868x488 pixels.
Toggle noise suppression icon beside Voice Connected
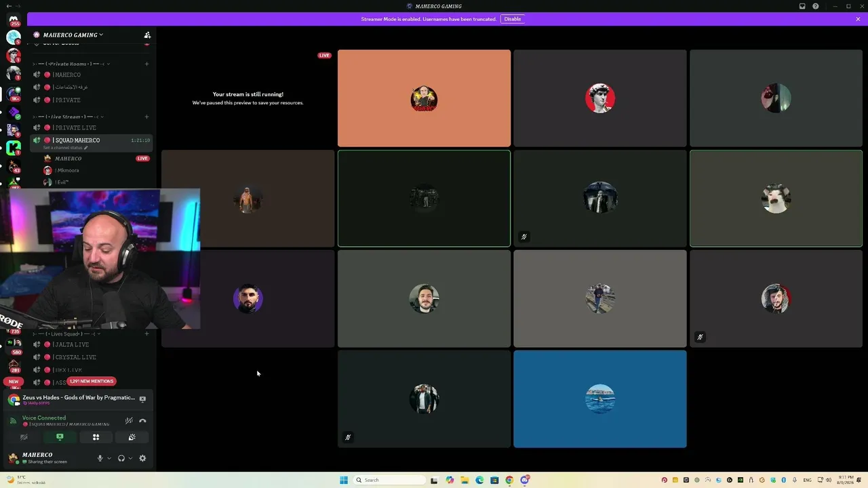[129, 421]
